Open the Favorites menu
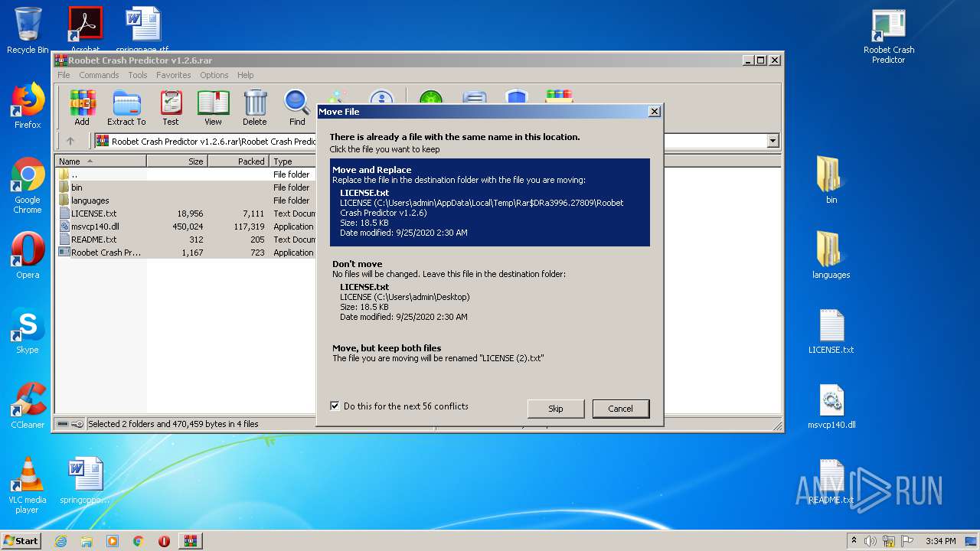 click(x=174, y=75)
